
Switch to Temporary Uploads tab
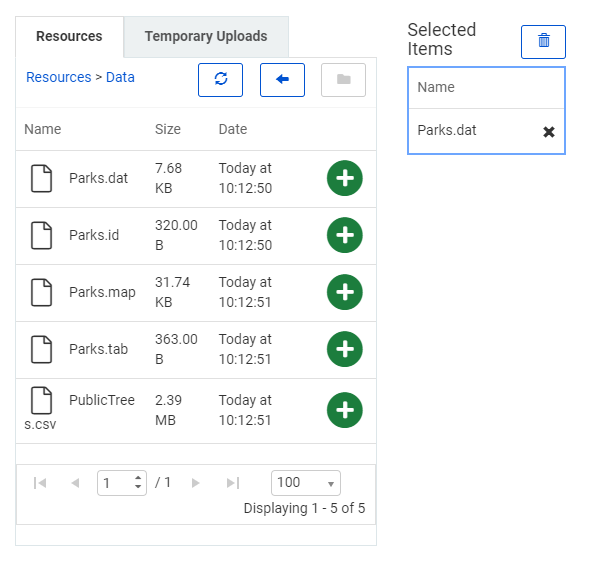(206, 36)
